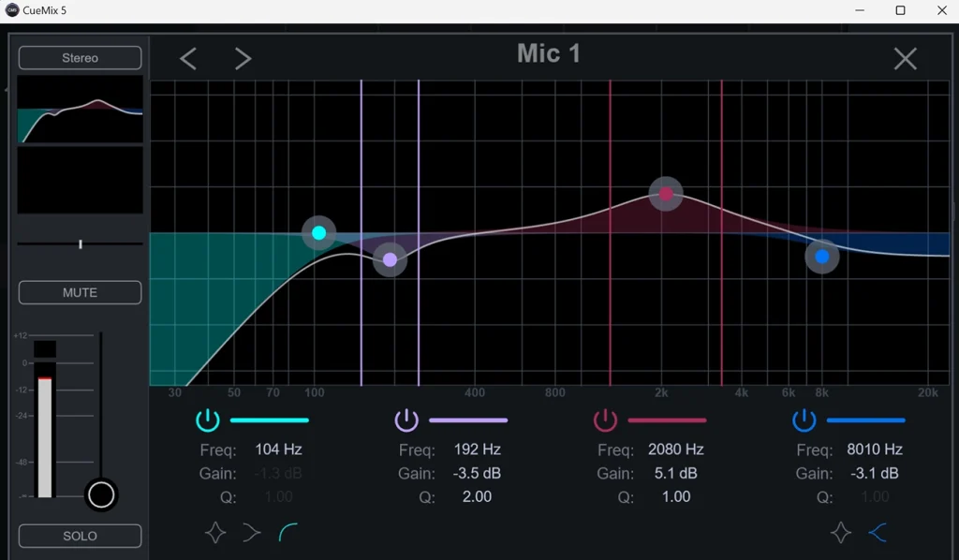Select the high-pass filter shape for the cyan band

(288, 533)
